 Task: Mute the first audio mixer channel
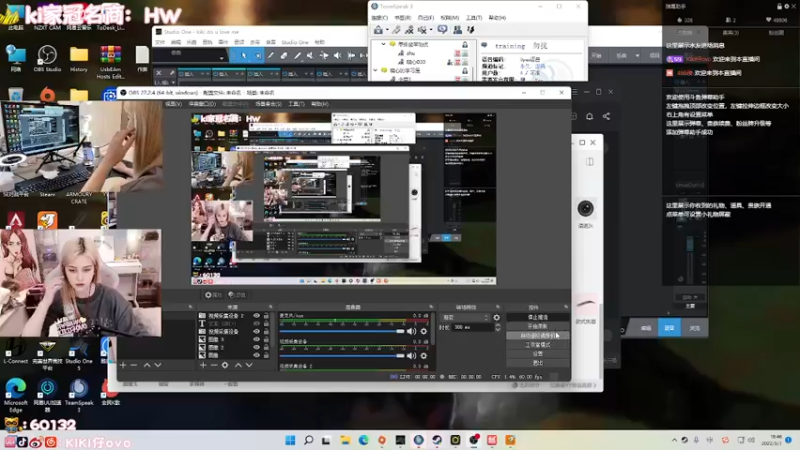click(x=411, y=332)
